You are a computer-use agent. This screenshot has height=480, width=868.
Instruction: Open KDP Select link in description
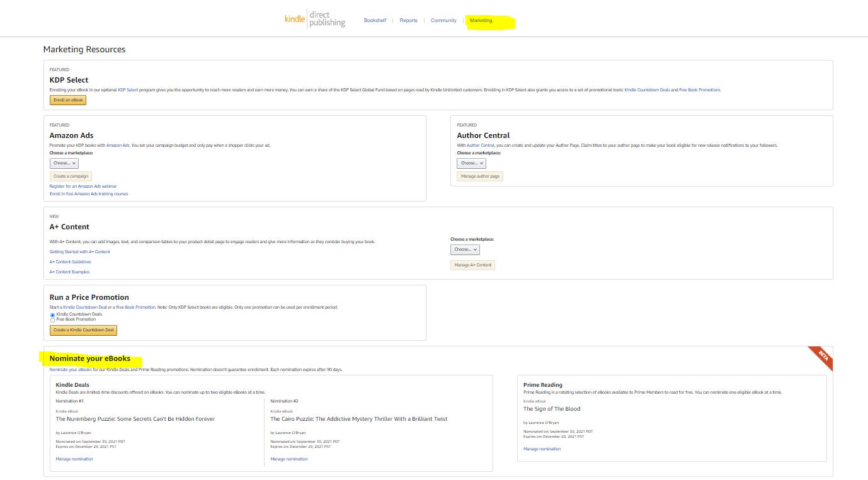[128, 90]
